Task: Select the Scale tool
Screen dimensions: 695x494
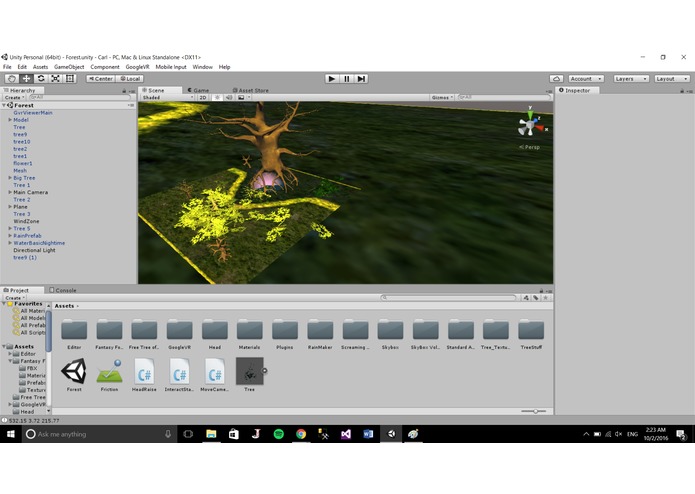Action: 55,78
